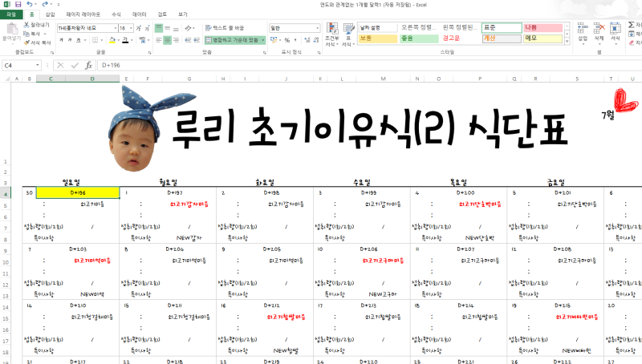The height and width of the screenshot is (364, 642).
Task: Toggle Italic formatting button
Action: (x=70, y=40)
